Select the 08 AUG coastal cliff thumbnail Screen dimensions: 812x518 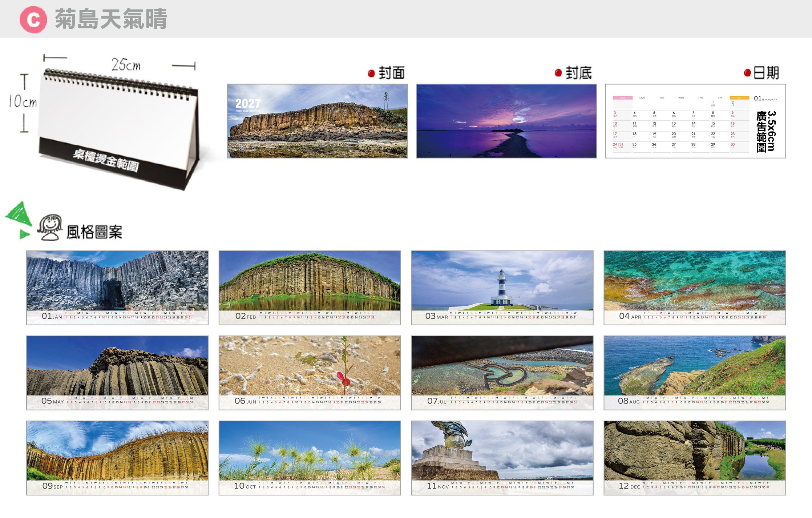[x=695, y=373]
